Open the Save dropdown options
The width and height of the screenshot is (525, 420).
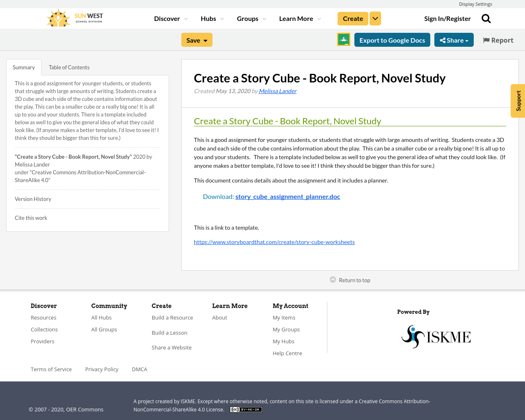tap(196, 40)
